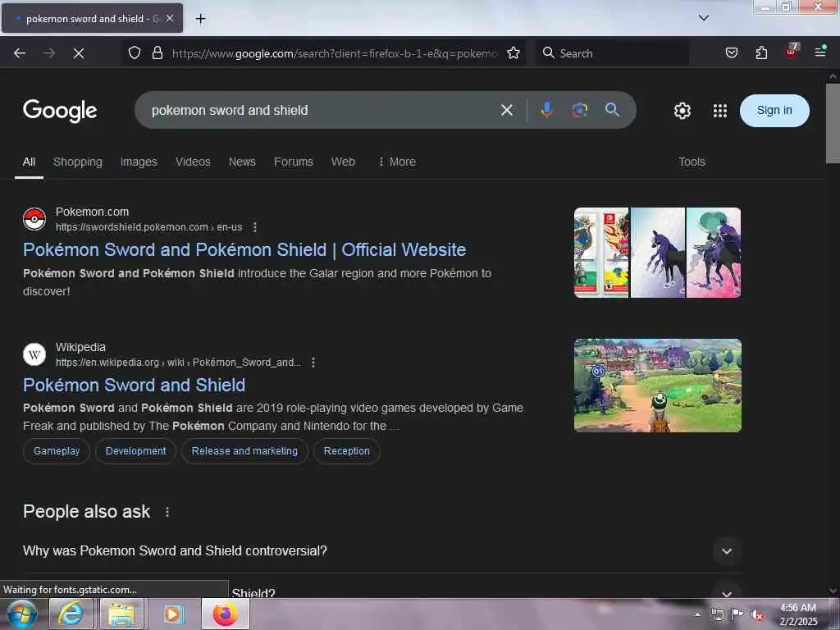List all tabs with the dropdown chevron
Viewport: 840px width, 630px height.
pos(703,18)
